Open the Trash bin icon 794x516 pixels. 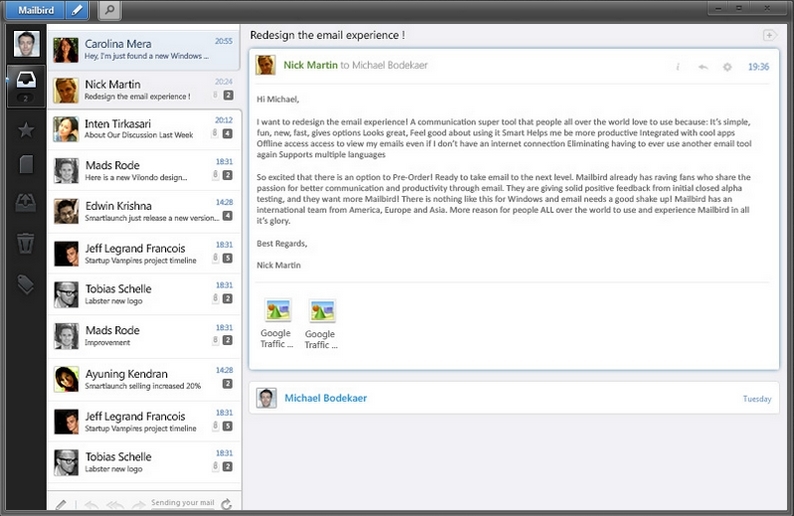tap(26, 243)
